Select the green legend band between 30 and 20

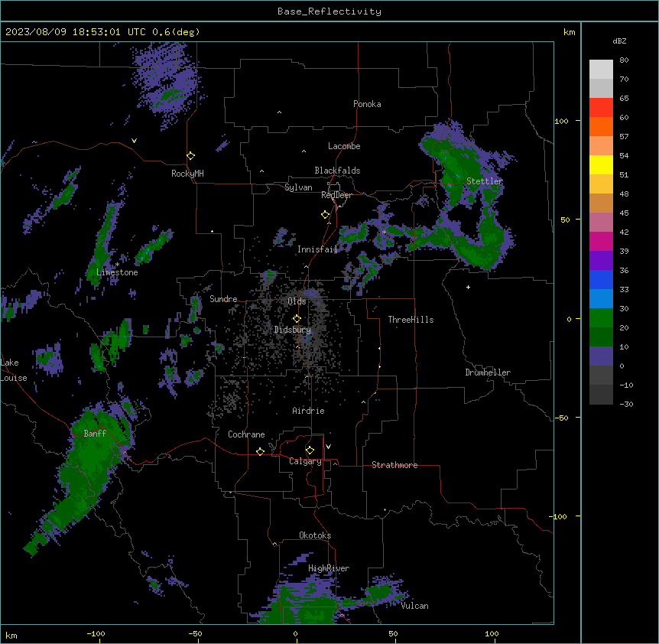[x=601, y=318]
